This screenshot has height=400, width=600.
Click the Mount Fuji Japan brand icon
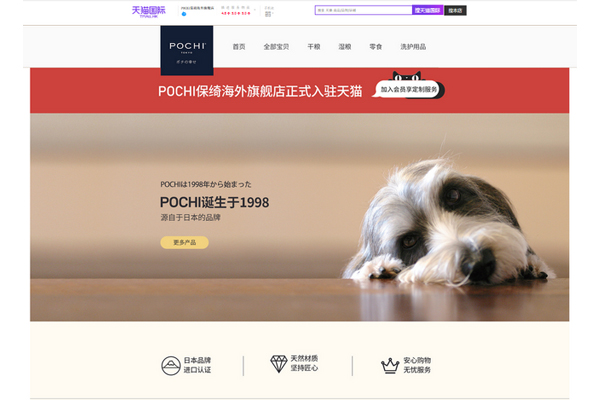tap(171, 366)
